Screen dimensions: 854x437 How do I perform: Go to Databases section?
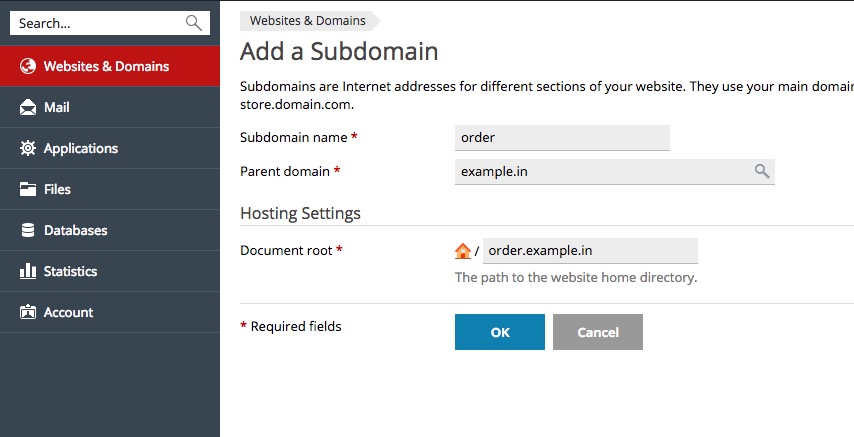point(110,230)
